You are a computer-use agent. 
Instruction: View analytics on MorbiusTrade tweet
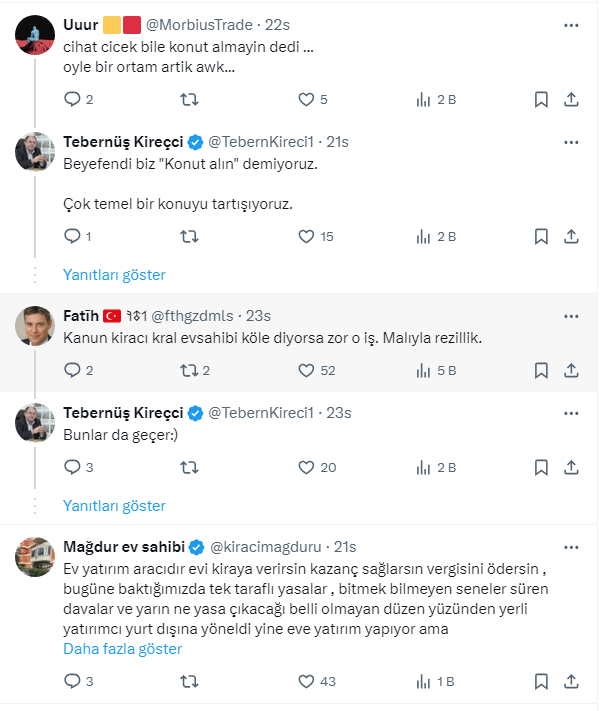[x=424, y=99]
